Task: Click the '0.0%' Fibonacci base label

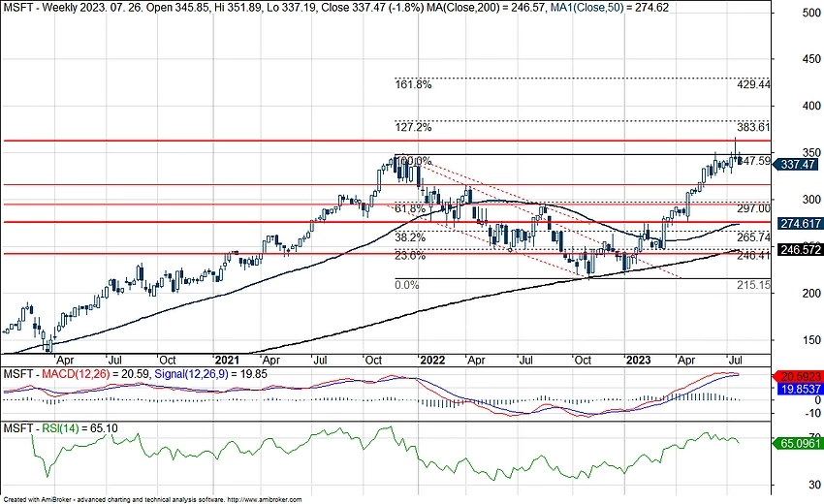Action: point(407,285)
